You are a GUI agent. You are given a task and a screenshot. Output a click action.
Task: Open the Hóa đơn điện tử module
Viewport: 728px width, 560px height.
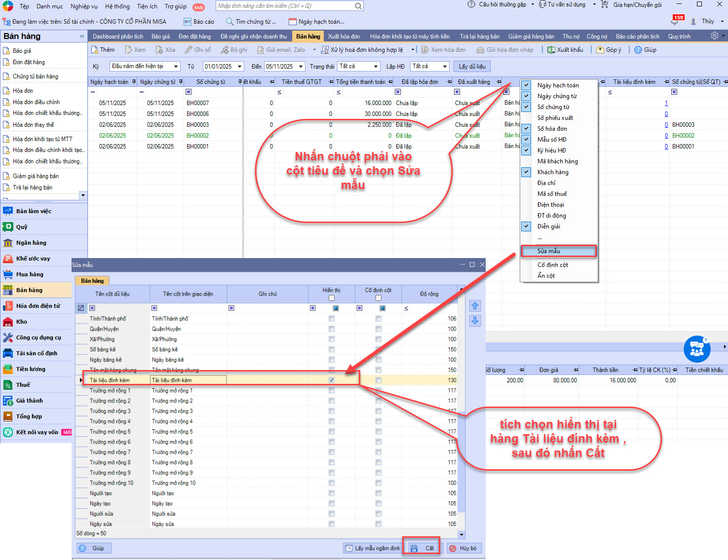coord(38,306)
